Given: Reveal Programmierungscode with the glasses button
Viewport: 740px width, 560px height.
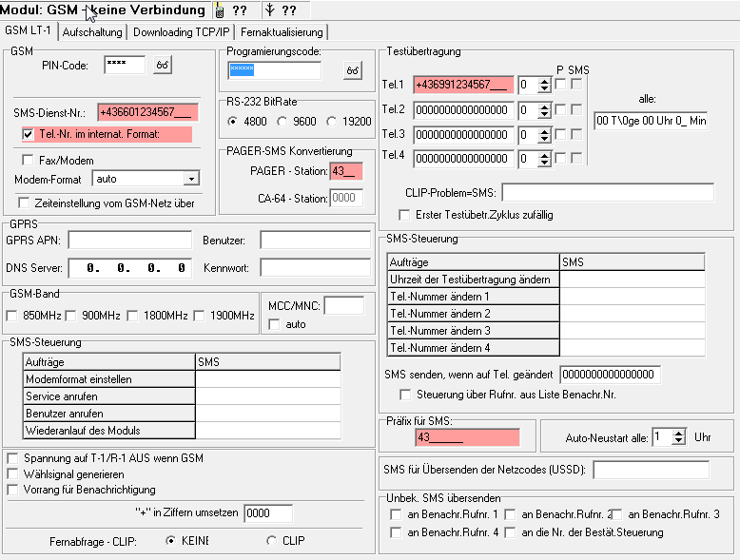Looking at the screenshot, I should 353,71.
